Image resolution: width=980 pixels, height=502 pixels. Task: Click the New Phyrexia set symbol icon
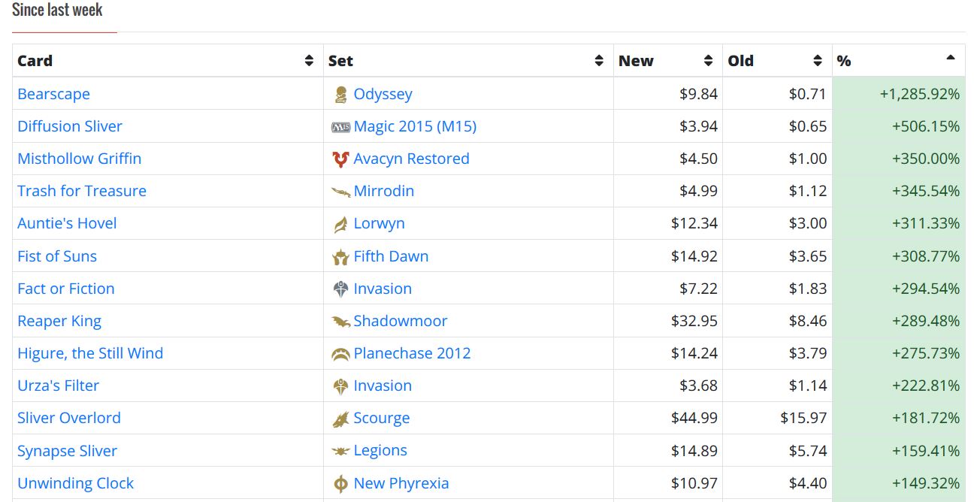[x=340, y=484]
